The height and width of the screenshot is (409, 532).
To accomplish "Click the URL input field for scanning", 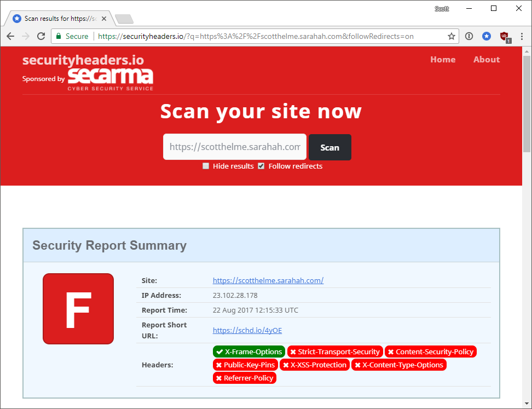I will 234,147.
